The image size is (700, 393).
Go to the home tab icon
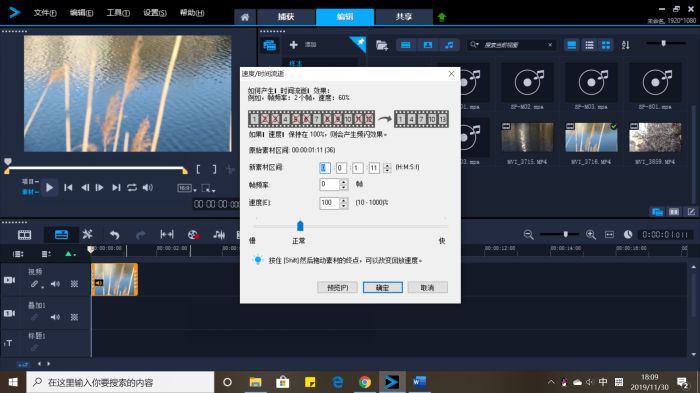(245, 17)
